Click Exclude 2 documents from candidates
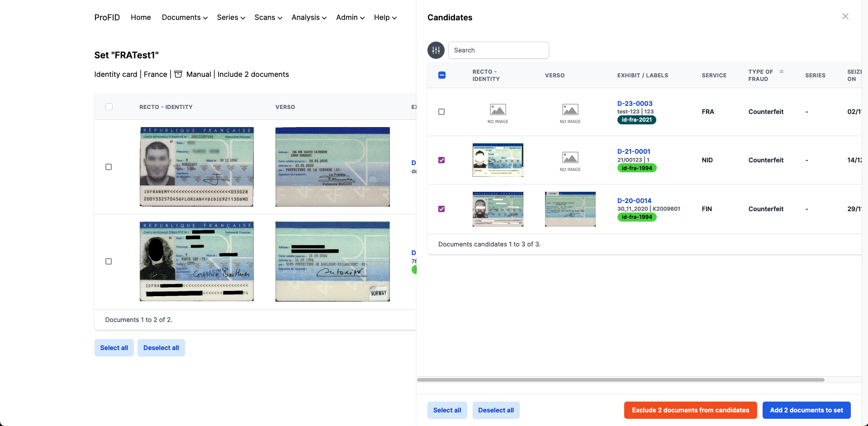The height and width of the screenshot is (426, 868). [x=690, y=410]
